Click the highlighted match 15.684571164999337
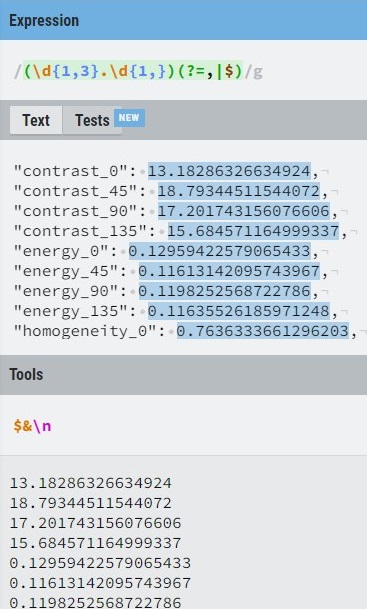The image size is (367, 609). point(253,231)
